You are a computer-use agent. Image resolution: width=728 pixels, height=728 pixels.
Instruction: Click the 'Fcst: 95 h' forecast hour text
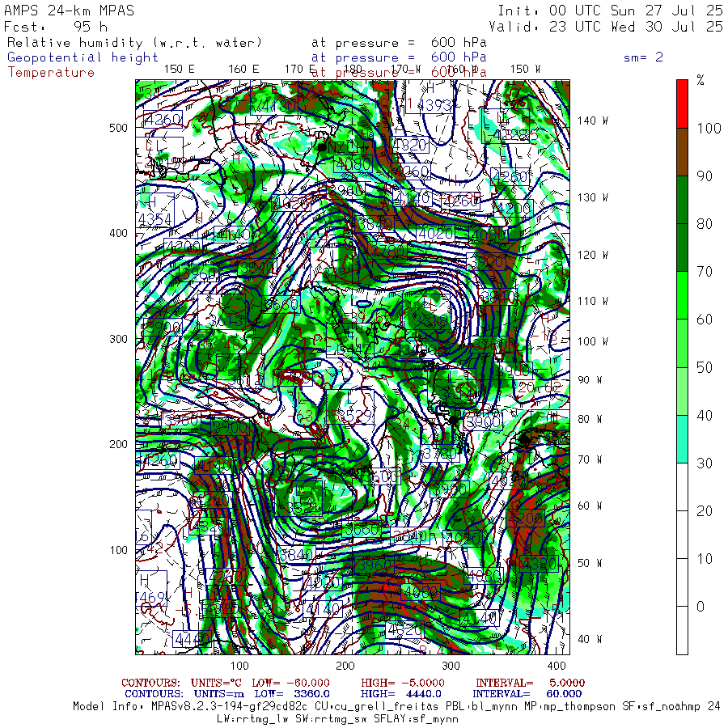(x=56, y=27)
